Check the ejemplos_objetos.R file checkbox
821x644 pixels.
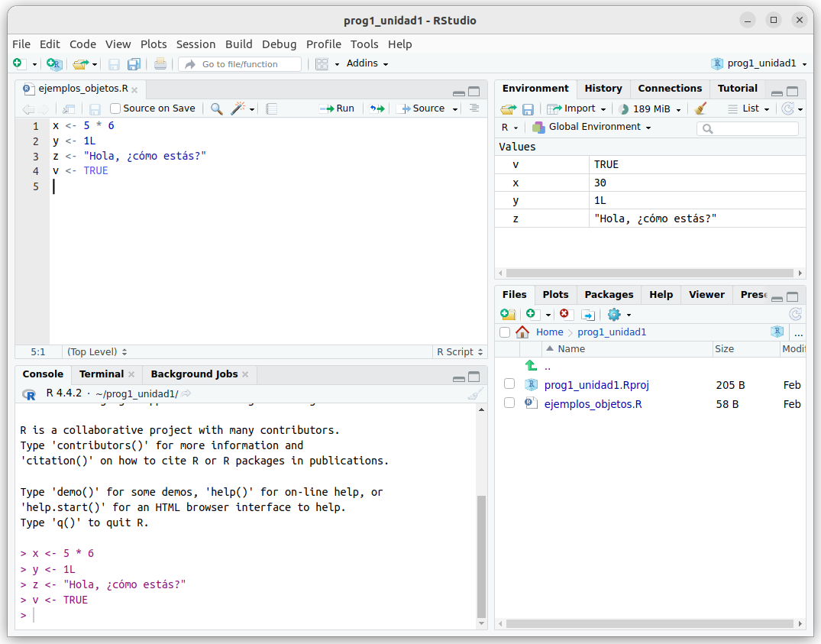click(x=509, y=403)
